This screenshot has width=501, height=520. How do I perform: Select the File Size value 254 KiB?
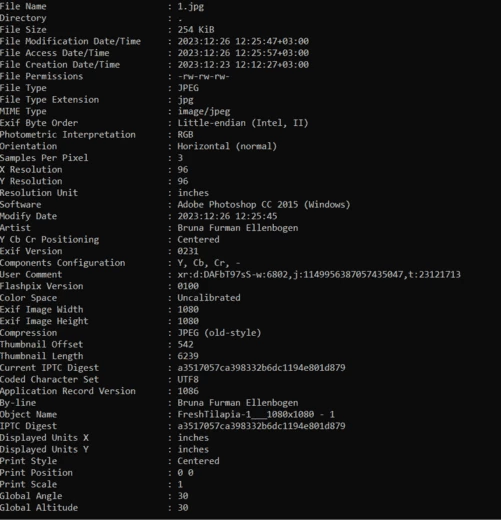pyautogui.click(x=196, y=30)
